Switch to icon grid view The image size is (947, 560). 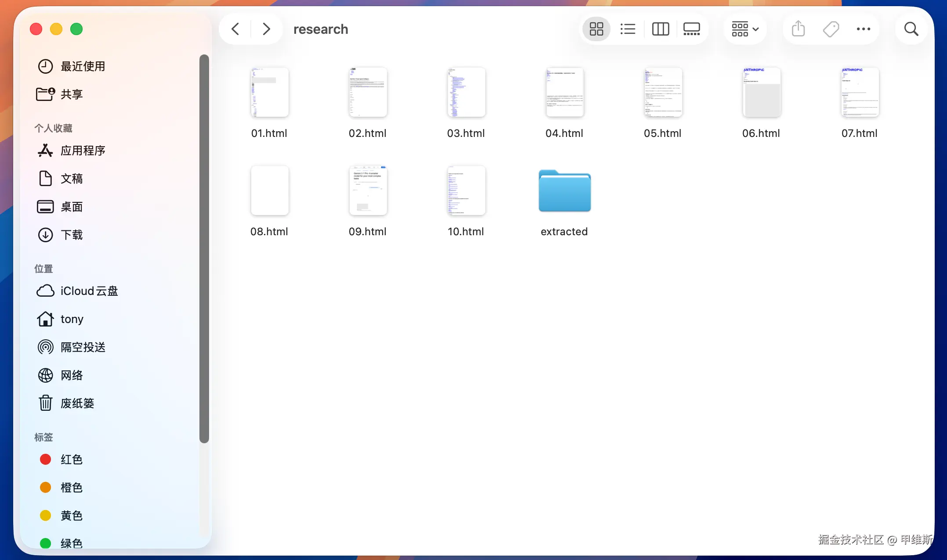[596, 29]
